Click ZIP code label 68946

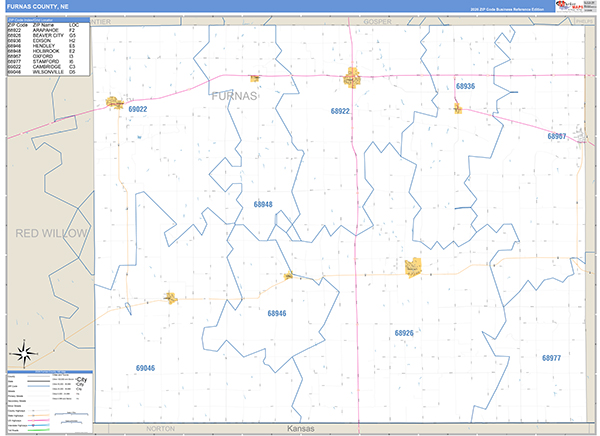277,314
